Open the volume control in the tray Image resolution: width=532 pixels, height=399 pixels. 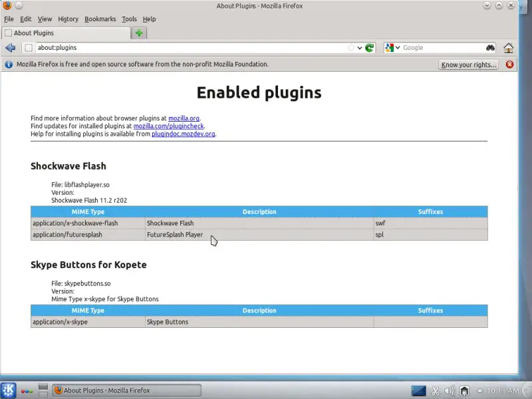click(x=450, y=391)
